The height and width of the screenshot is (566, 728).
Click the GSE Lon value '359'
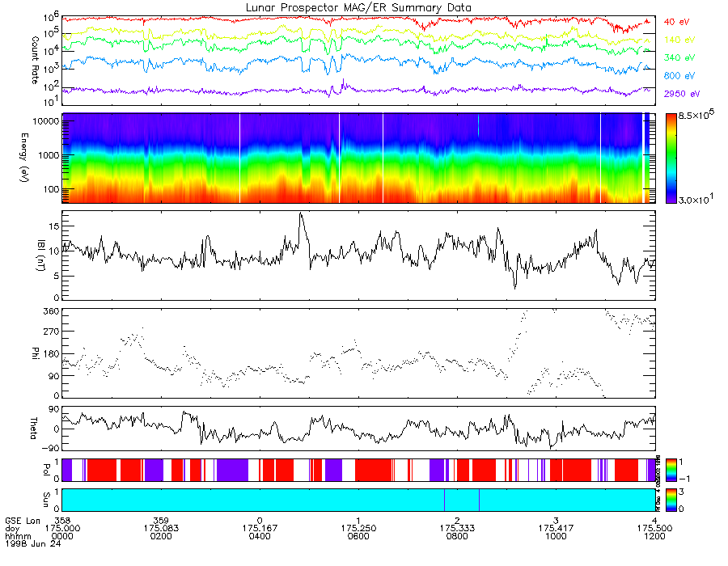[161, 521]
